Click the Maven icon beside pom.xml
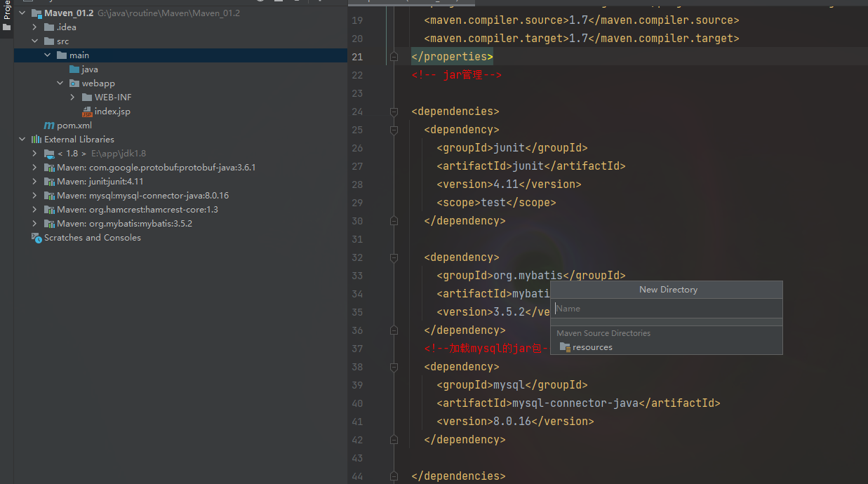The height and width of the screenshot is (484, 868). pos(49,126)
